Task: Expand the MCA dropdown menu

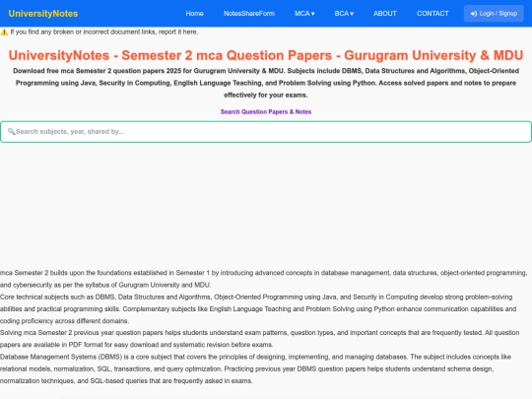Action: pos(304,14)
